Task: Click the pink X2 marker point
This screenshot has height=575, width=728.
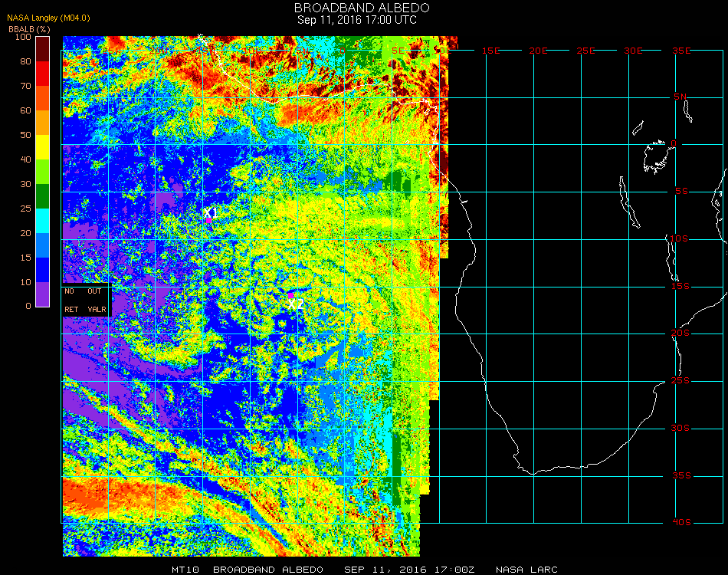Action: (290, 295)
